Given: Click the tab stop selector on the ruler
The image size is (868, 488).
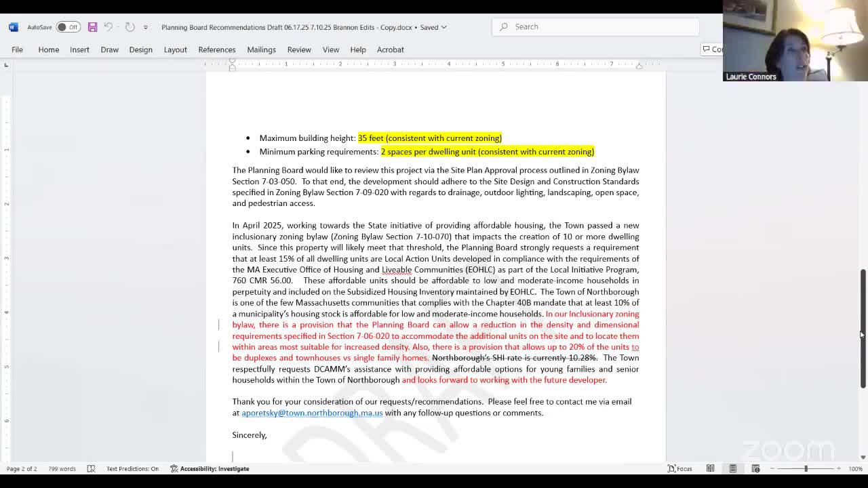Looking at the screenshot, I should [6, 65].
